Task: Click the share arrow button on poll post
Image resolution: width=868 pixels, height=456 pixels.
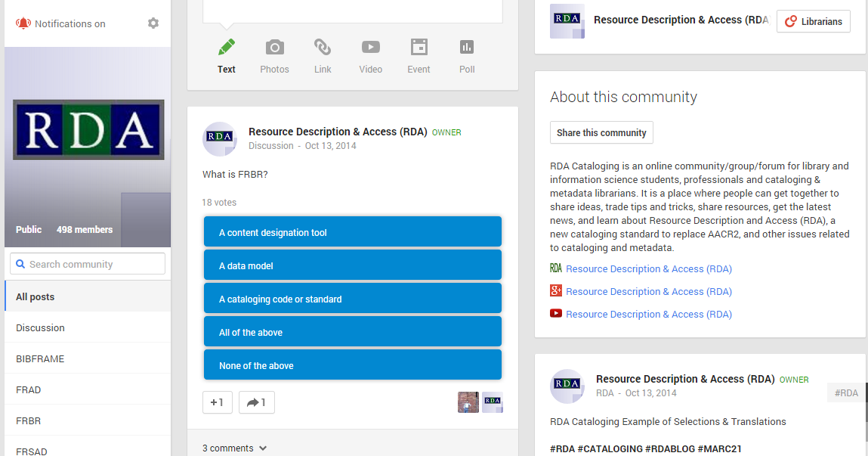Action: click(x=257, y=402)
